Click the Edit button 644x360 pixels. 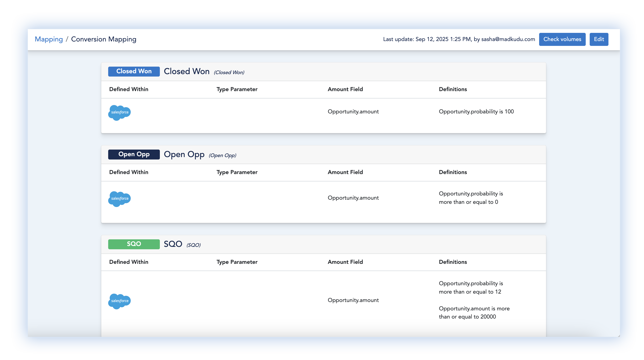click(599, 39)
